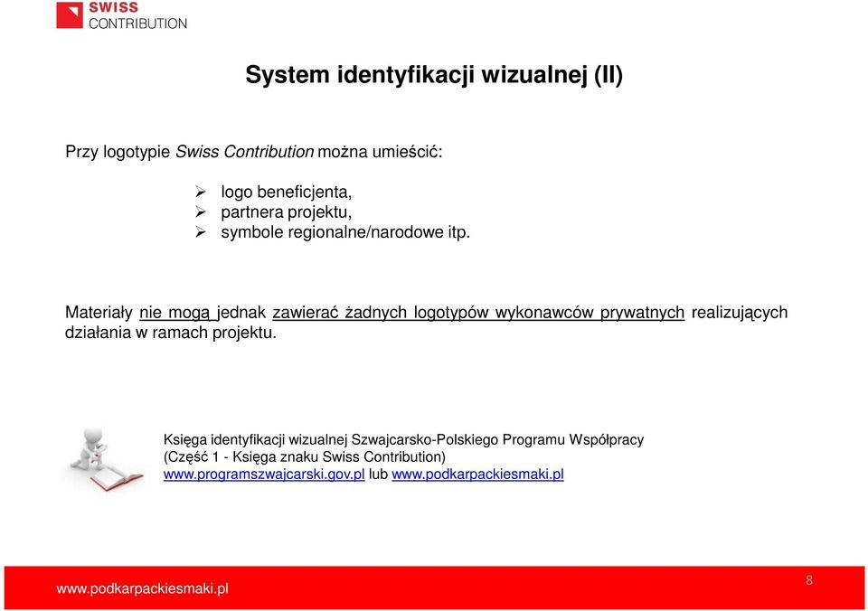Click the arrow bullet before 'symbole regionalne/narodowe'
This screenshot has height=611, width=868.
coord(201,232)
